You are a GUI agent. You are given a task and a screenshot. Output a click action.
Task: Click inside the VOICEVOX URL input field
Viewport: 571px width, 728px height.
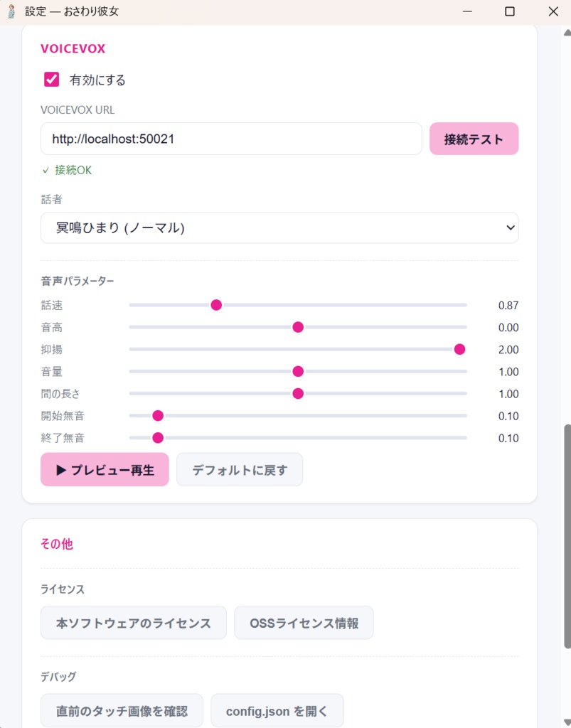point(231,139)
